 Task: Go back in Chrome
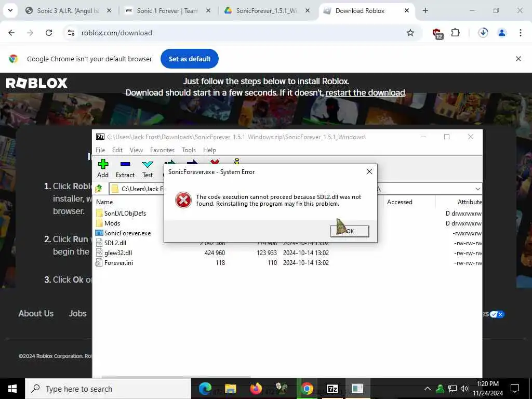point(11,33)
